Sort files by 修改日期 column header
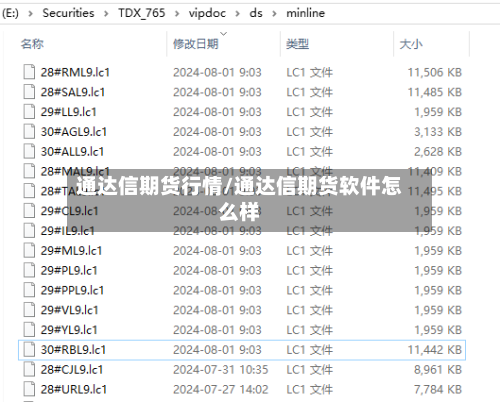 coord(196,44)
